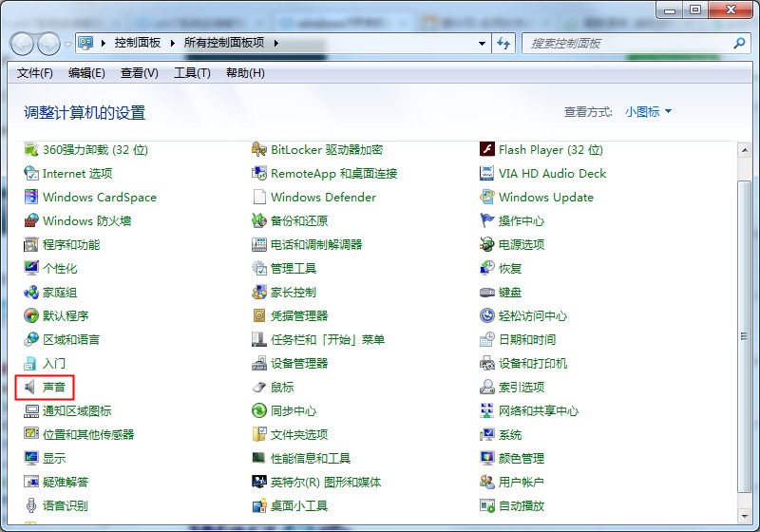Open the BitLocker 驱动器加密 key icon
This screenshot has height=532, width=760.
tap(259, 149)
